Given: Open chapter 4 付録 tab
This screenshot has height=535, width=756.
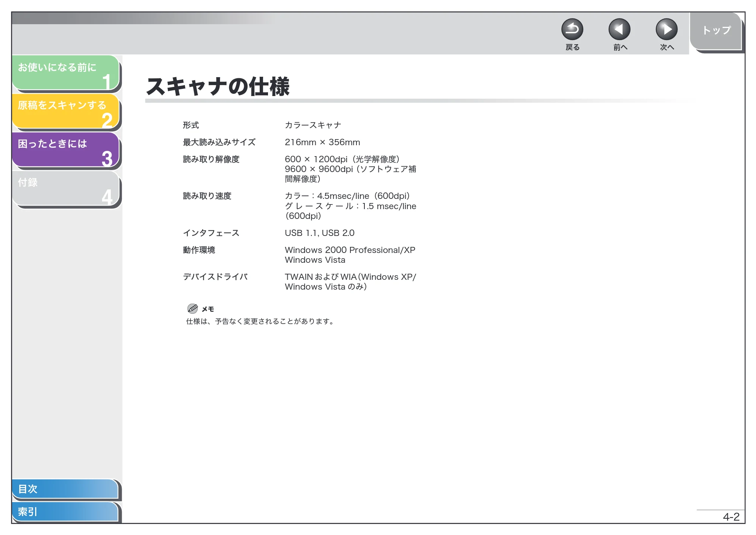Looking at the screenshot, I should click(x=66, y=188).
